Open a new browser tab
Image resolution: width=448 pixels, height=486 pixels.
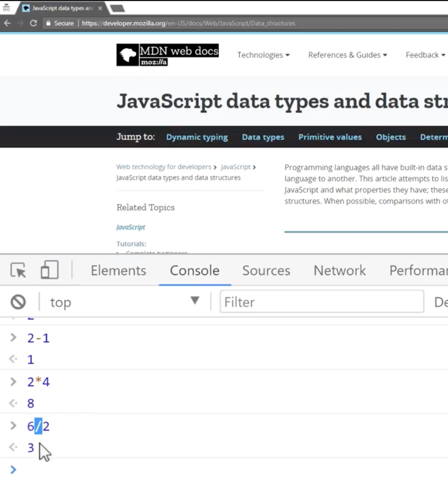pos(118,8)
